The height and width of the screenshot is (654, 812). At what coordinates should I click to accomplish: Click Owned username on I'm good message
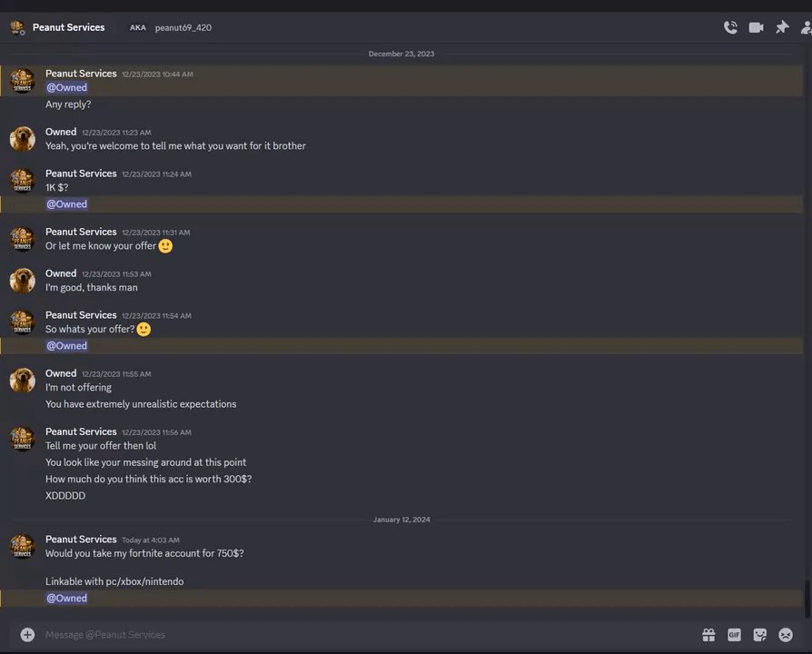coord(61,273)
